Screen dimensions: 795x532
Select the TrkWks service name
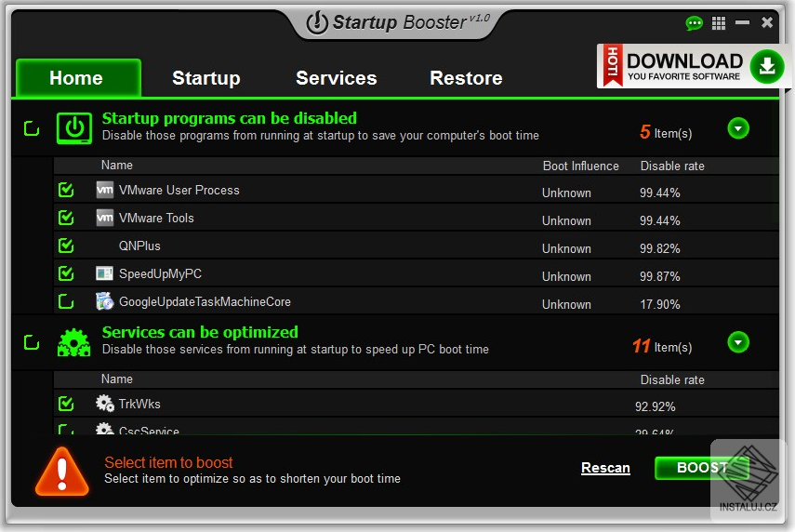coord(139,405)
